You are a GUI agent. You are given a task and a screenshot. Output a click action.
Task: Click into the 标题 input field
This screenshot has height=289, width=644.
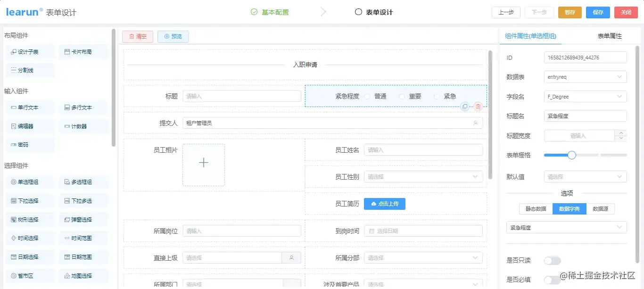[242, 96]
